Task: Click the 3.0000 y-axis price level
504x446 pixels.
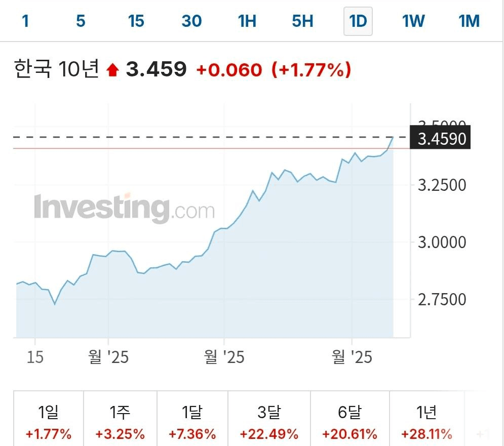Action: coord(442,242)
